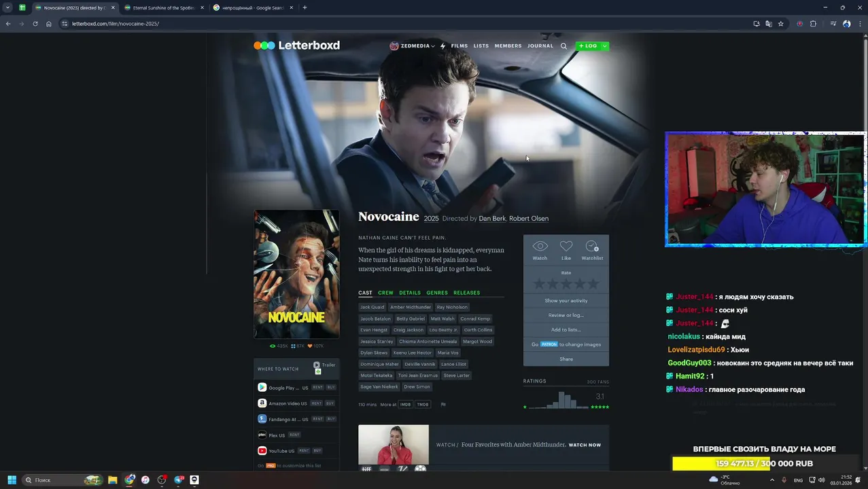Open the LISTS menu
The width and height of the screenshot is (868, 489).
(481, 46)
